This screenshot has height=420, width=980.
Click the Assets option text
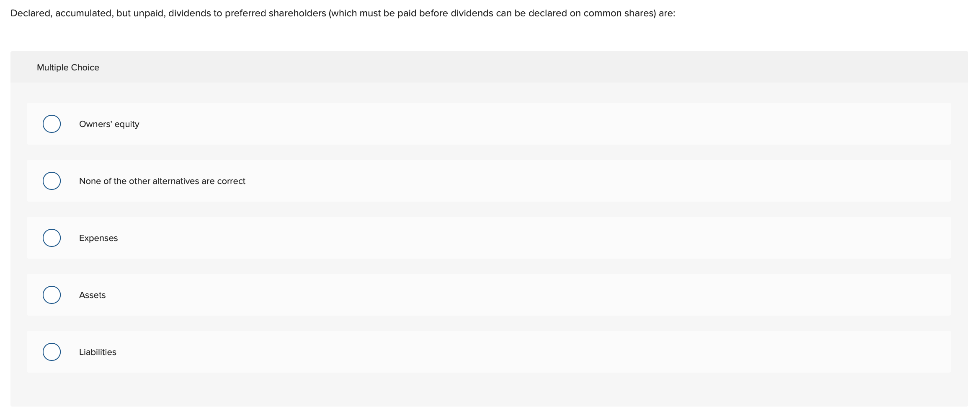(x=93, y=295)
